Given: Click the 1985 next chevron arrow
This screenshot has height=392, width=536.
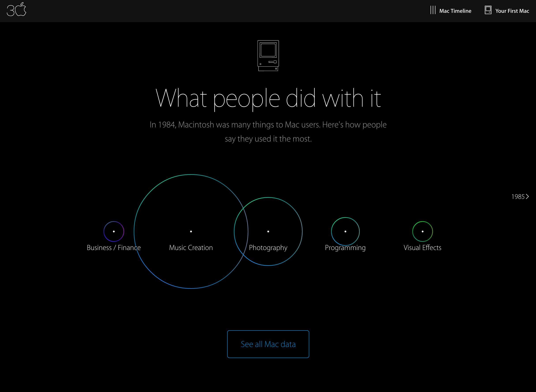Looking at the screenshot, I should point(527,196).
